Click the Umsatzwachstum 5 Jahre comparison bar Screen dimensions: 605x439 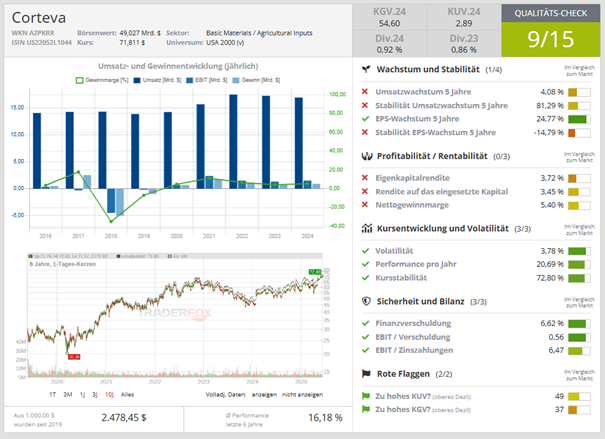pos(579,92)
